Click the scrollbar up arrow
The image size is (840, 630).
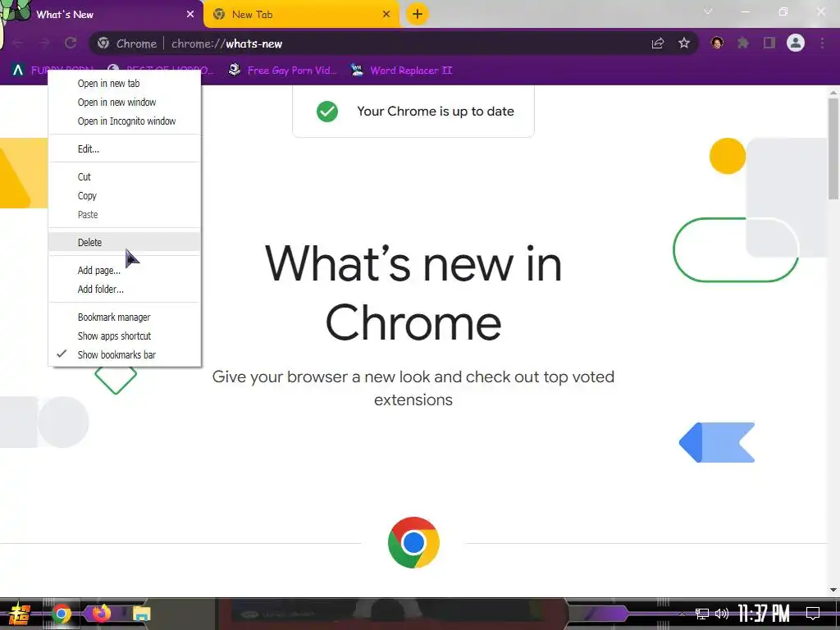(833, 92)
